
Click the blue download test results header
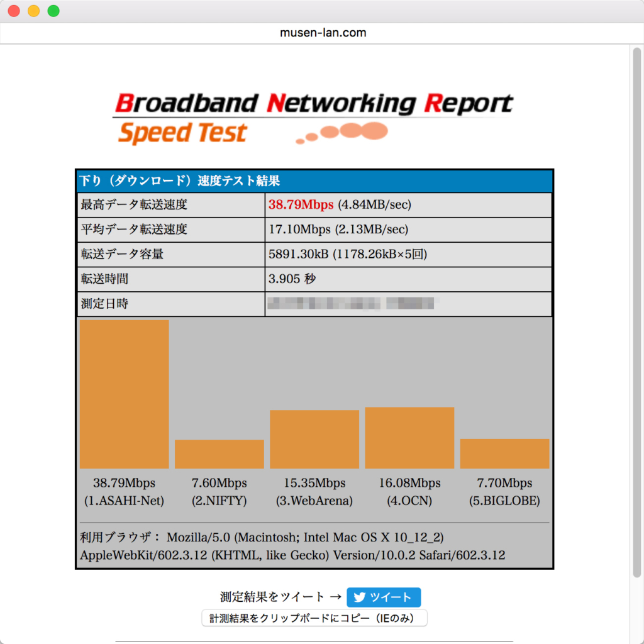314,180
